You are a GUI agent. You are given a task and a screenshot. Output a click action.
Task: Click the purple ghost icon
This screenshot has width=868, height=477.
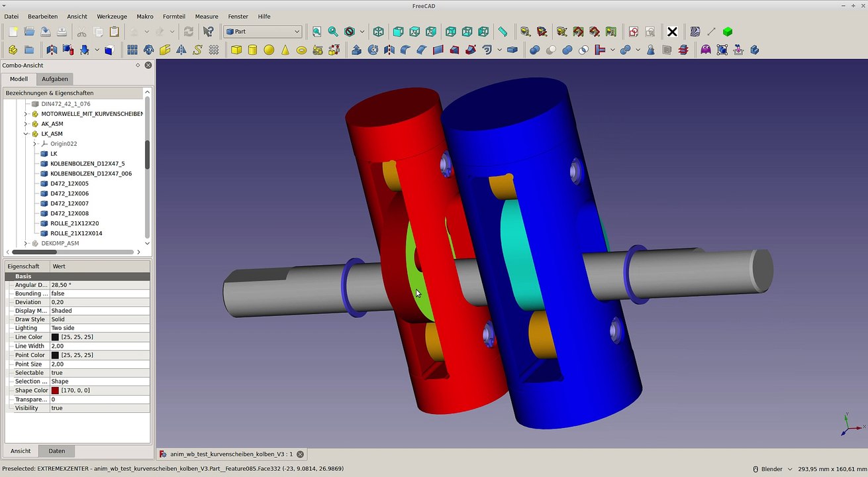coord(706,50)
